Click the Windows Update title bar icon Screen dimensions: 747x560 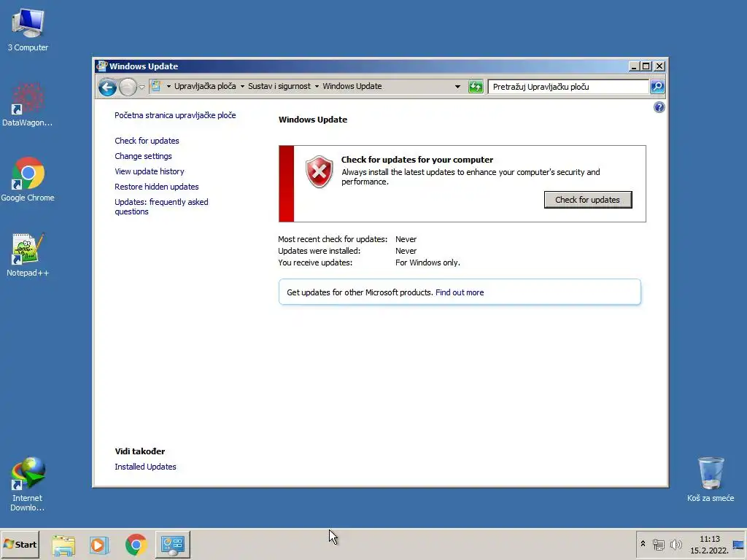tap(101, 66)
